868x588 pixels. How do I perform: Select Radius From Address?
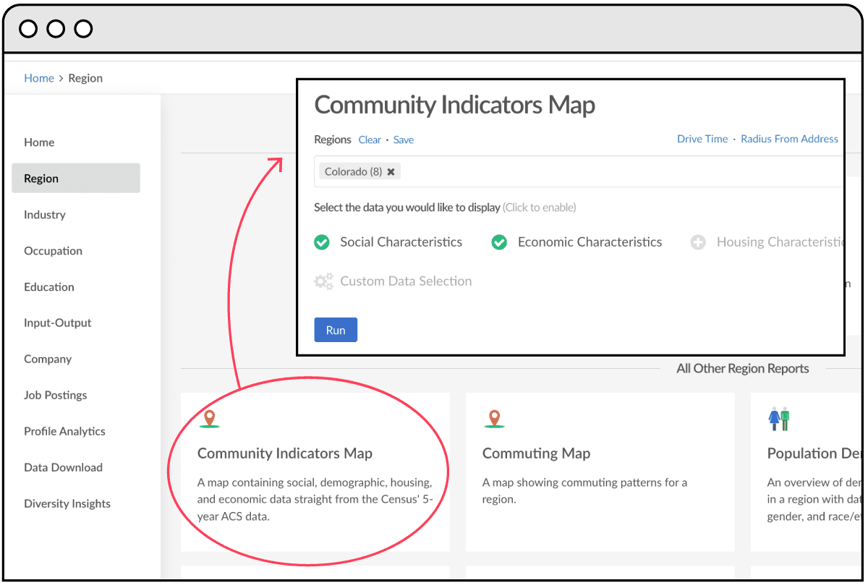coord(789,139)
